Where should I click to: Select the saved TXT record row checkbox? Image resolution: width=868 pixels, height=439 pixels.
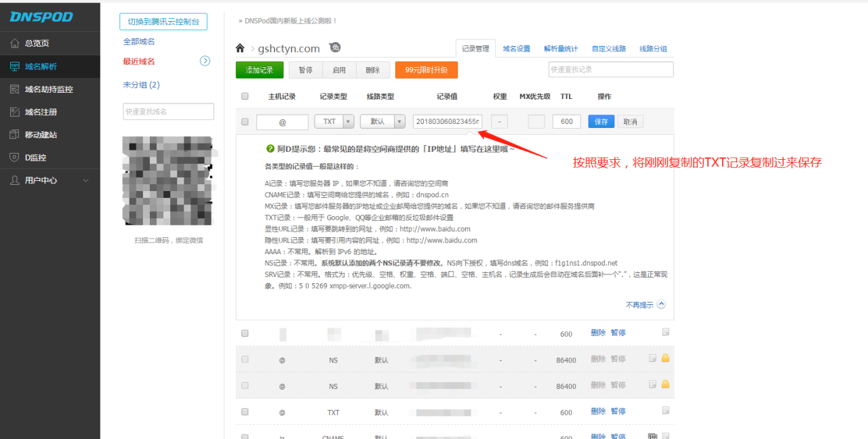coord(245,412)
